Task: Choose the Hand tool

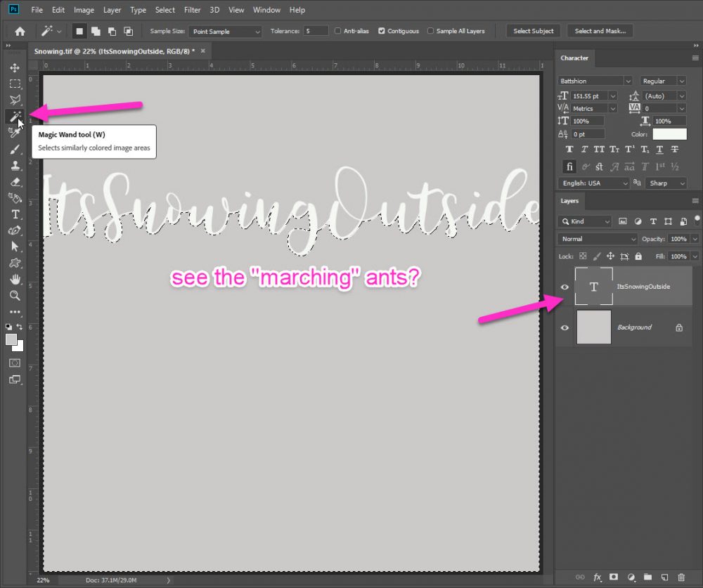Action: coord(15,280)
